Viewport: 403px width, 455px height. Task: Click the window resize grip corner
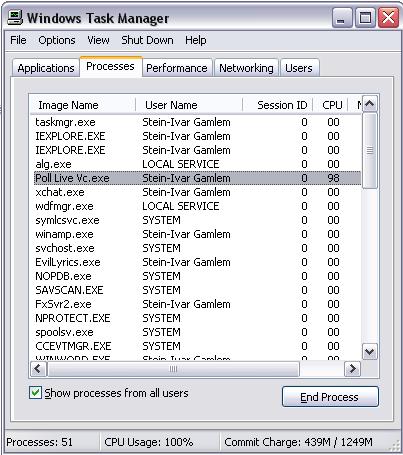(x=395, y=447)
